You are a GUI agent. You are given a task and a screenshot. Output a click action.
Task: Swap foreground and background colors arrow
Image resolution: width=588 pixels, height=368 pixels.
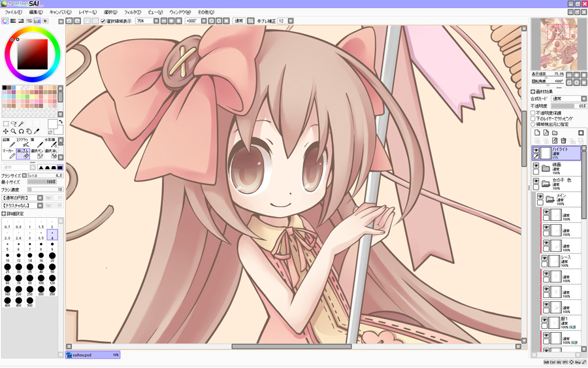click(60, 122)
